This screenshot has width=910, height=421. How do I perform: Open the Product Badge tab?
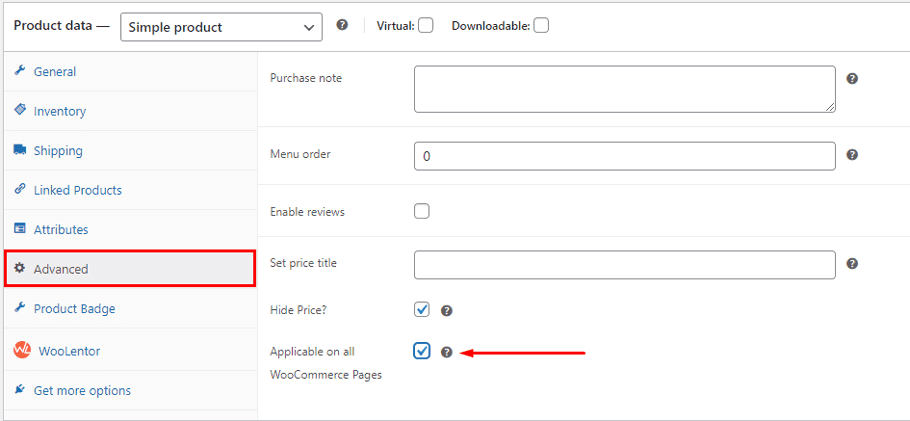pos(130,308)
